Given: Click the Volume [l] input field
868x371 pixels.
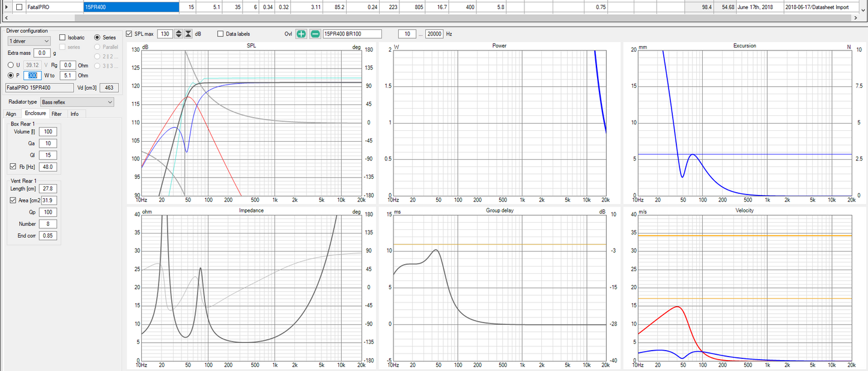Looking at the screenshot, I should click(x=48, y=131).
